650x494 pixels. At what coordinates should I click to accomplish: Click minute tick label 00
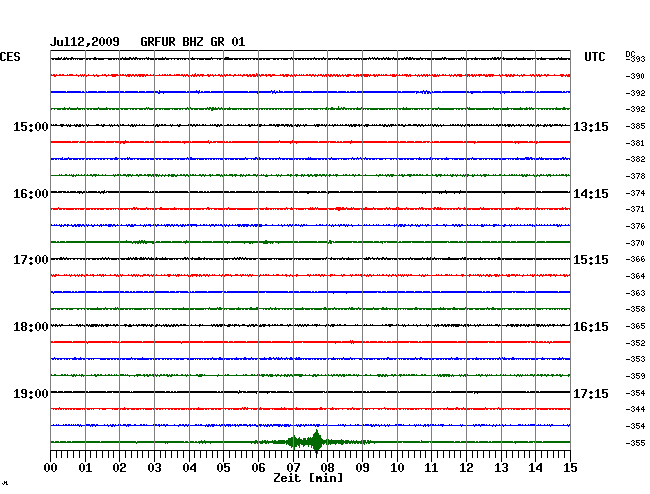tap(51, 467)
